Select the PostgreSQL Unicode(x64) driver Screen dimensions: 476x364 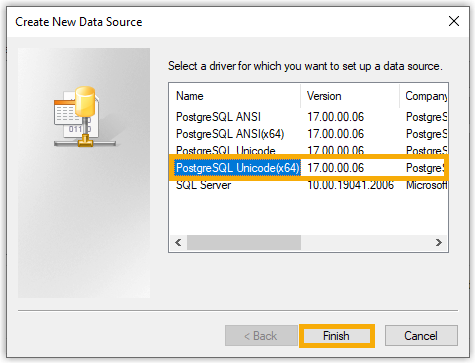[237, 168]
